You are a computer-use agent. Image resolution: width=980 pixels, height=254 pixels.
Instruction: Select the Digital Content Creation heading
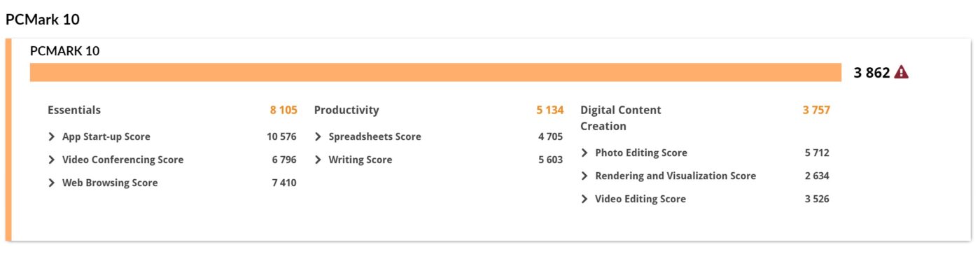pyautogui.click(x=621, y=118)
